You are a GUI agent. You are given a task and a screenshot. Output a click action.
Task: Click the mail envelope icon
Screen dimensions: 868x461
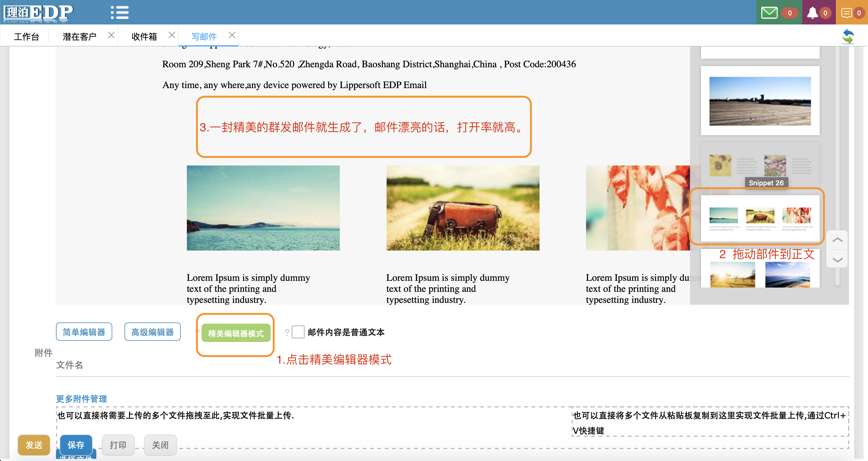[x=769, y=13]
